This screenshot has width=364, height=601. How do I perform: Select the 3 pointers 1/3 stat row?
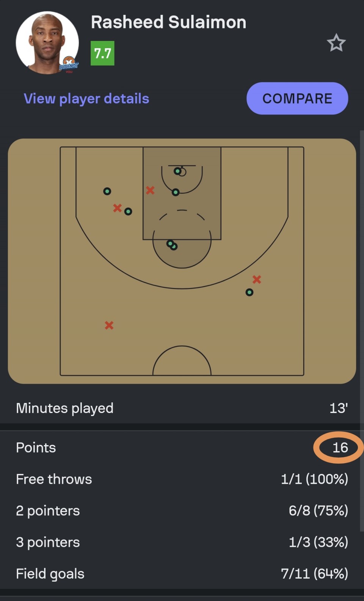pos(182,542)
